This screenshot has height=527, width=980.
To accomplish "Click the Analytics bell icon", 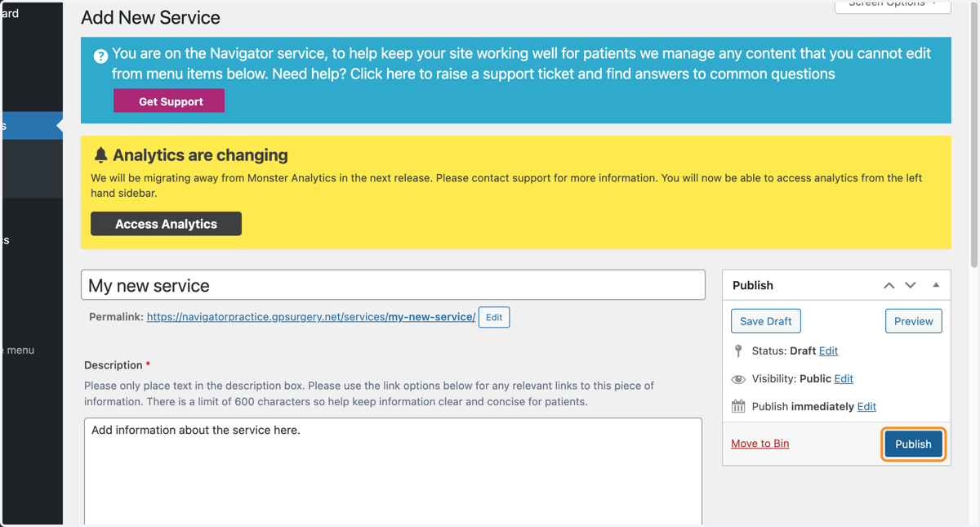I will click(100, 154).
